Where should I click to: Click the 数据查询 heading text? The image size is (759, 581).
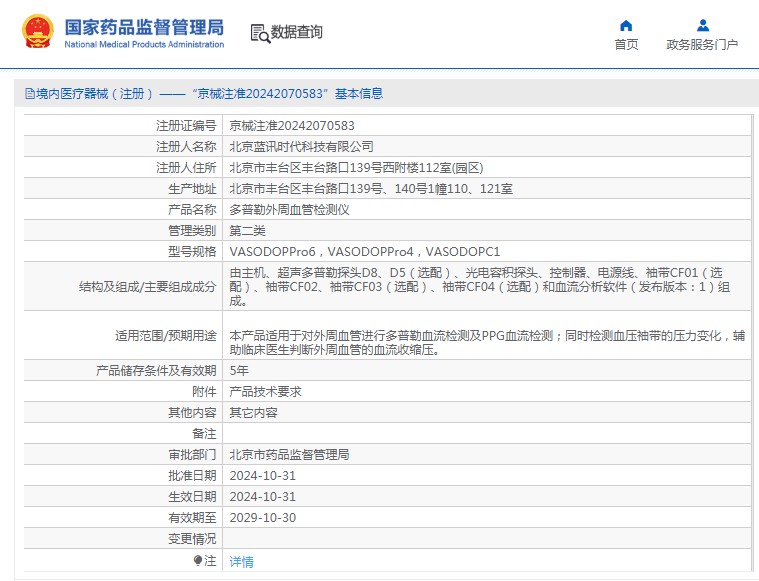point(297,32)
